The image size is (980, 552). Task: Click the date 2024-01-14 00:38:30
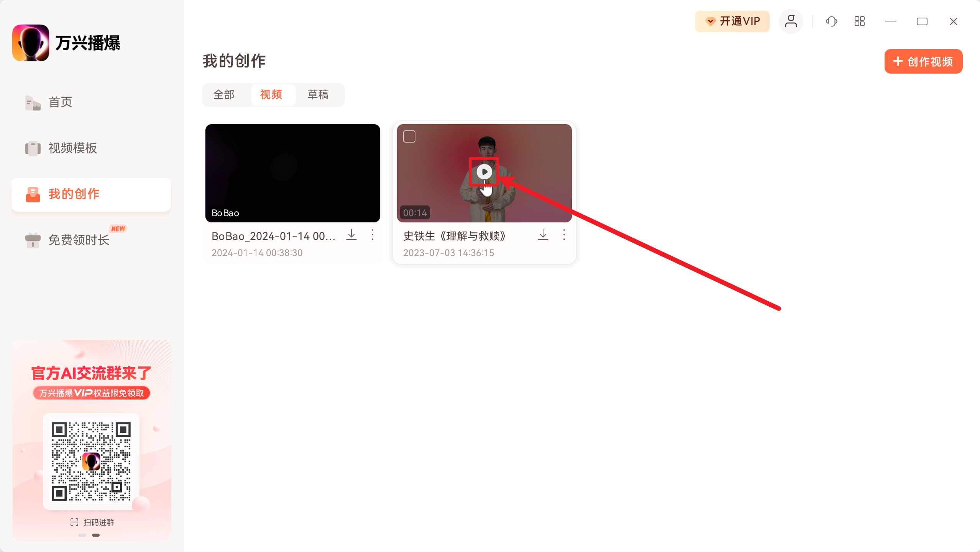pyautogui.click(x=257, y=253)
